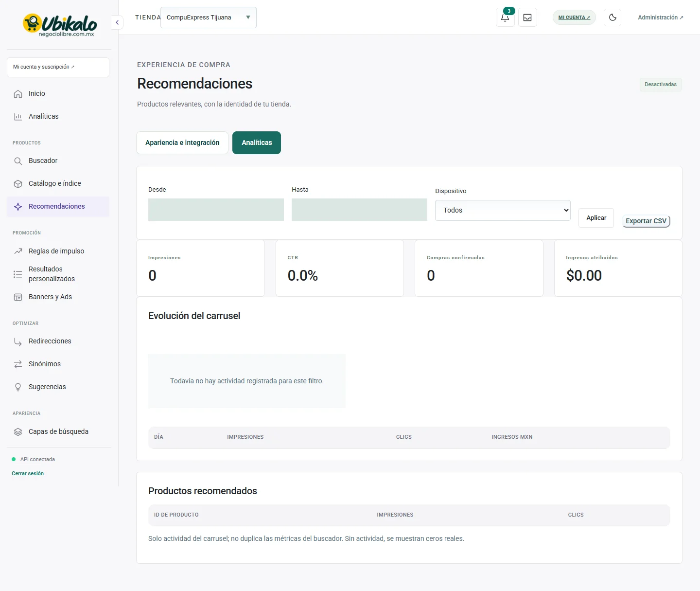Select the Analíticas tab

[x=257, y=143]
